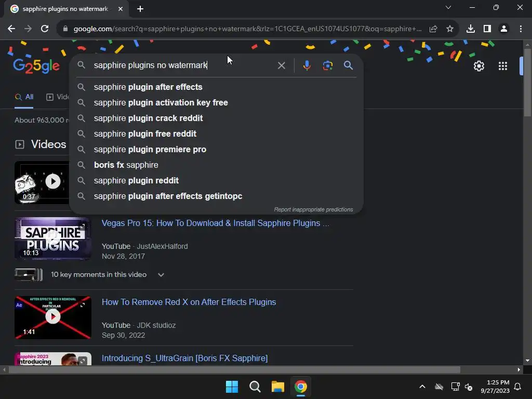Show hidden system tray icons
Screen dimensions: 532x399
click(422, 387)
